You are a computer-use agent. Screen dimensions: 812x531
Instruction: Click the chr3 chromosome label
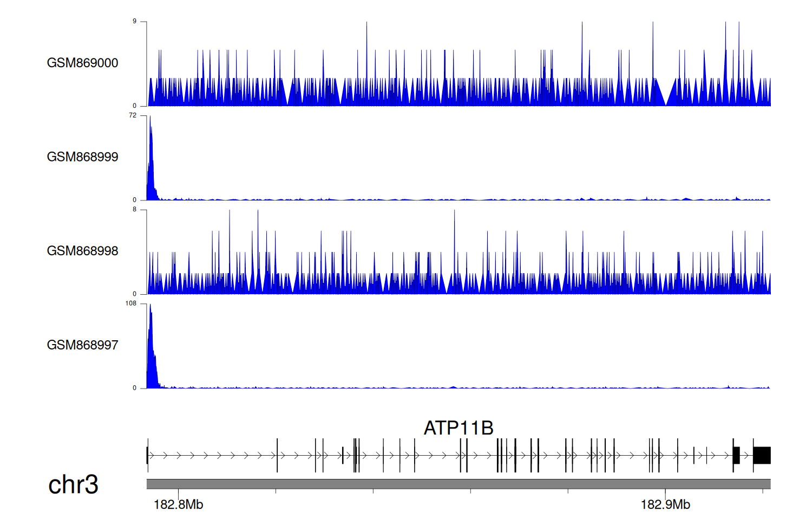coord(73,484)
